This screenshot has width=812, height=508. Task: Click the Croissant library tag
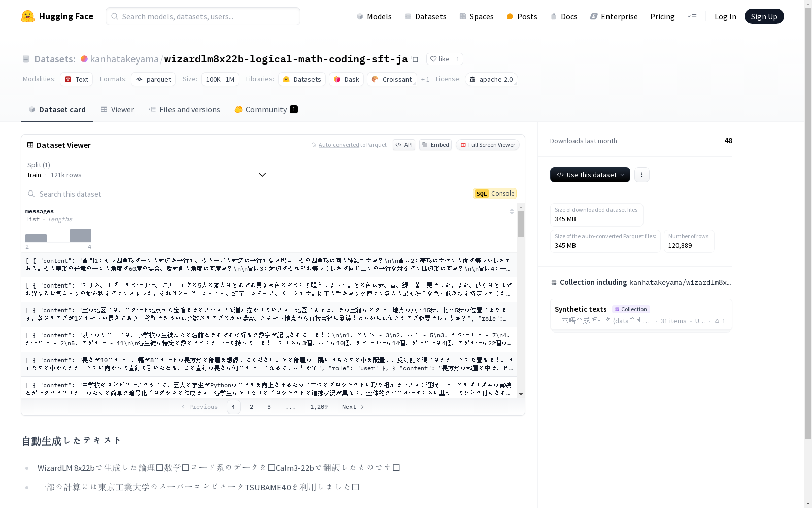(392, 79)
